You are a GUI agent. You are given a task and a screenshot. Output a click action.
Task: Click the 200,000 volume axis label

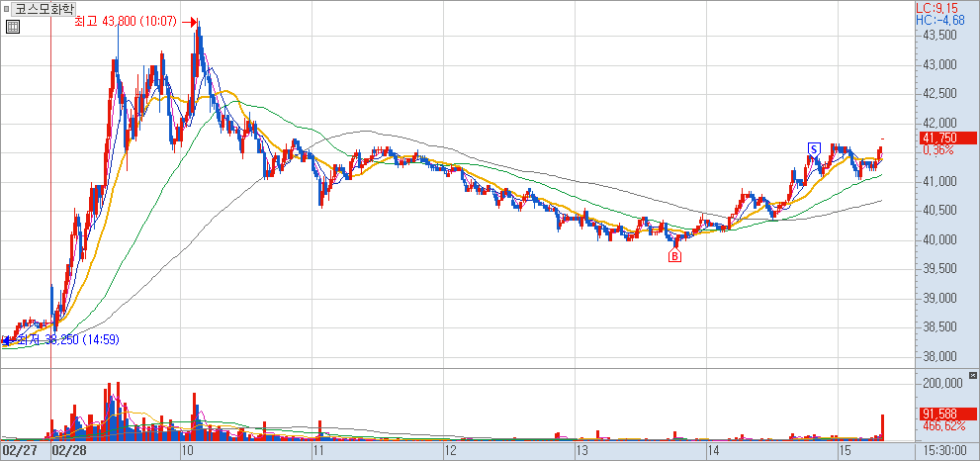(x=941, y=383)
